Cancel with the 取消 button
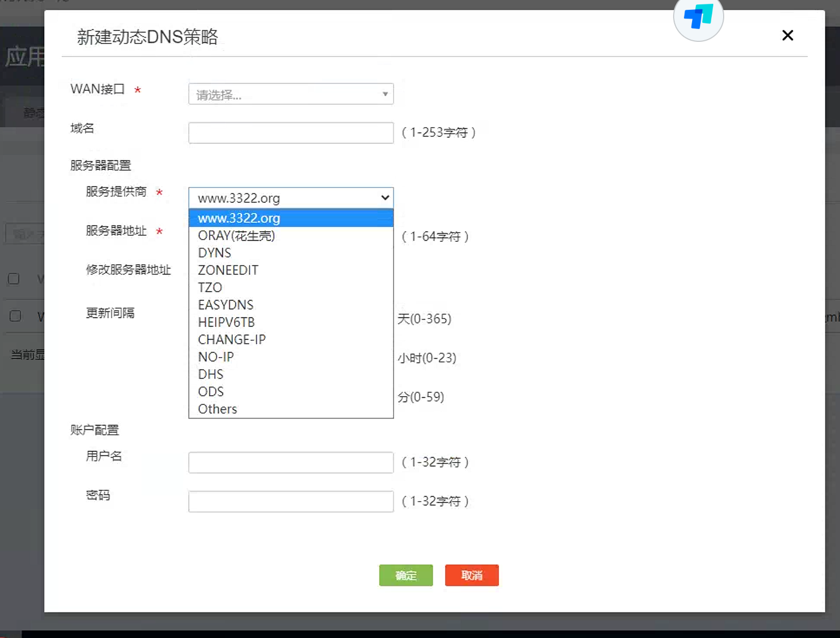This screenshot has width=840, height=638. 472,576
